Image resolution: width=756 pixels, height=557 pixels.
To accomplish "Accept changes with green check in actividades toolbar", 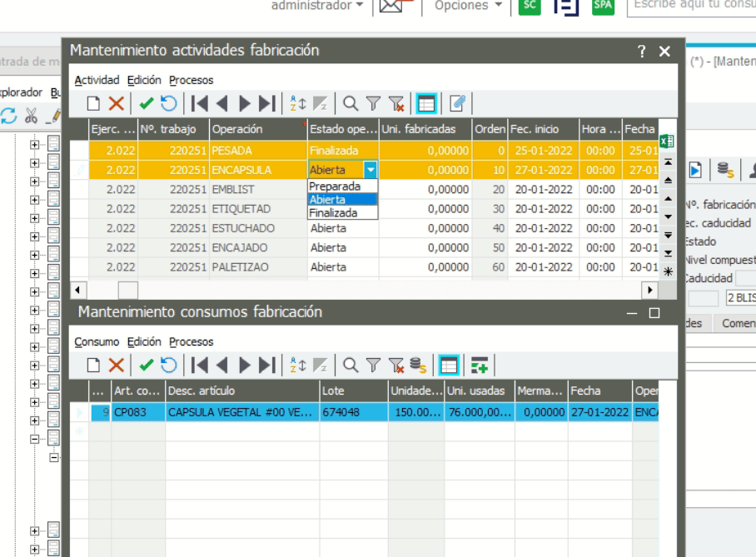I will [146, 104].
